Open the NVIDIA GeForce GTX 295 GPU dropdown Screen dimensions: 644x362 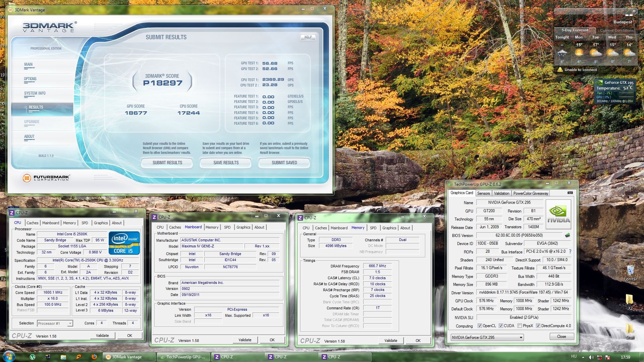[x=487, y=337]
